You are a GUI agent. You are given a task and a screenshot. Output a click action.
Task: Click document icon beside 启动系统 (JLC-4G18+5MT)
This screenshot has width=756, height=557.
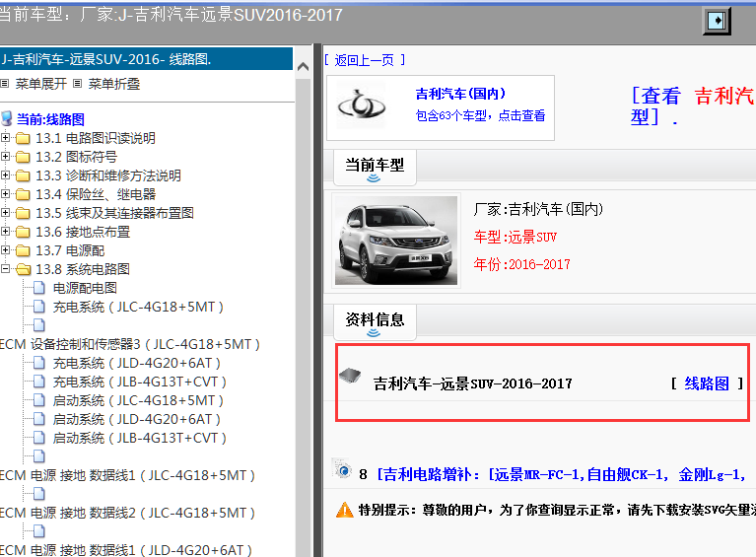tap(39, 400)
